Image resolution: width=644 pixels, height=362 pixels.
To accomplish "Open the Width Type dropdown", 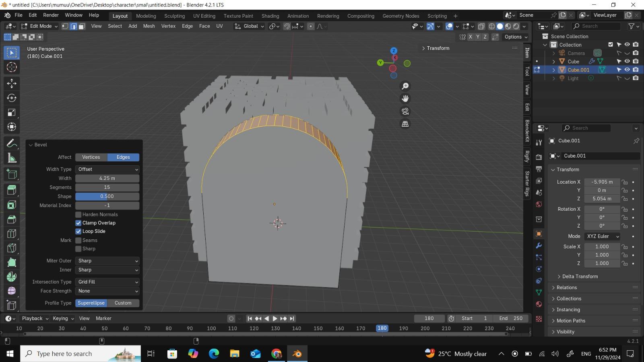I will 107,169.
